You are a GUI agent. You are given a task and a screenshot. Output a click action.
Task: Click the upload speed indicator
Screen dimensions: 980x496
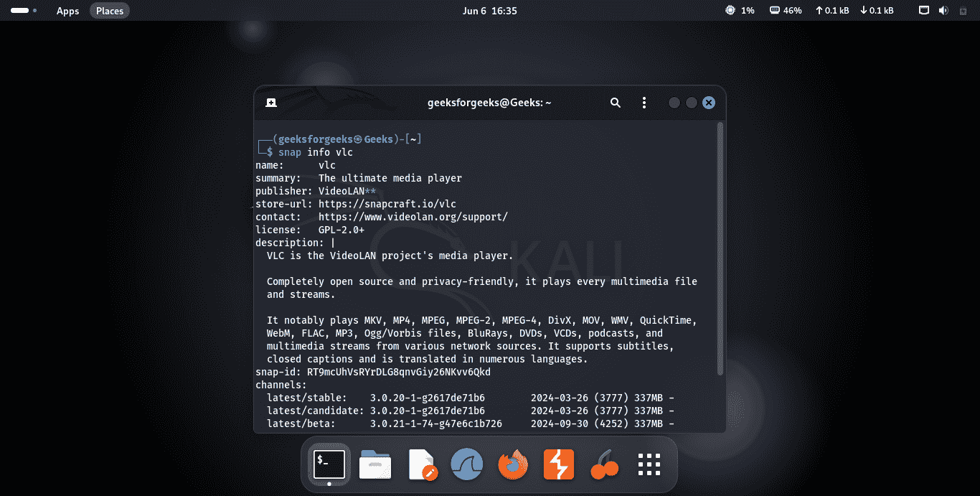coord(831,11)
